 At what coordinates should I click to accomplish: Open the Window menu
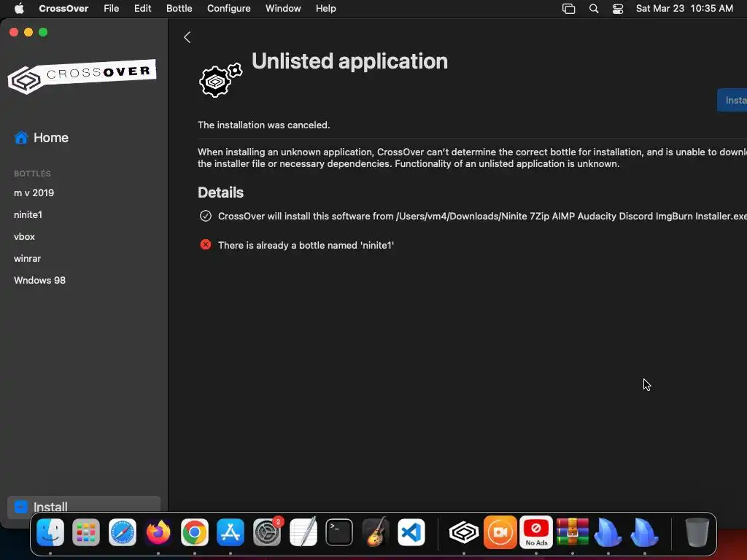283,8
